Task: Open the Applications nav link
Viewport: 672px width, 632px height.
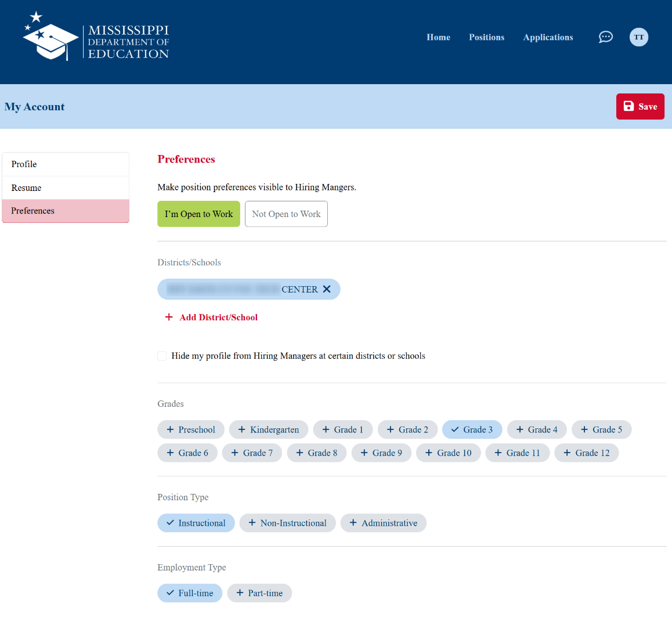Action: point(548,37)
